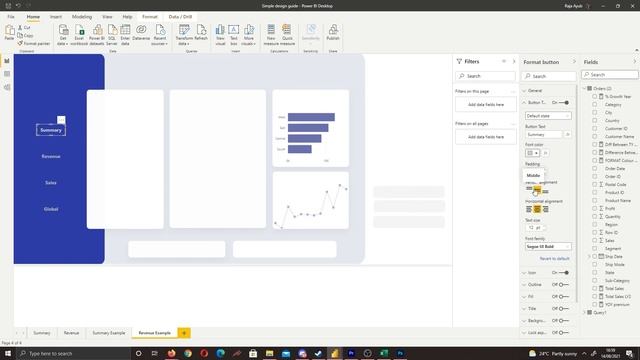Turn off the Icon toggle

coord(564,273)
